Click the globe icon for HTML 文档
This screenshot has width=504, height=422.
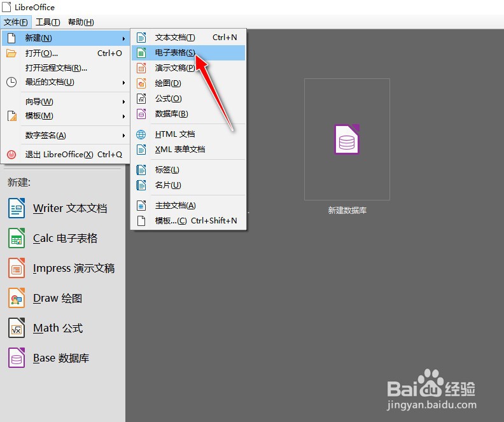click(x=141, y=134)
